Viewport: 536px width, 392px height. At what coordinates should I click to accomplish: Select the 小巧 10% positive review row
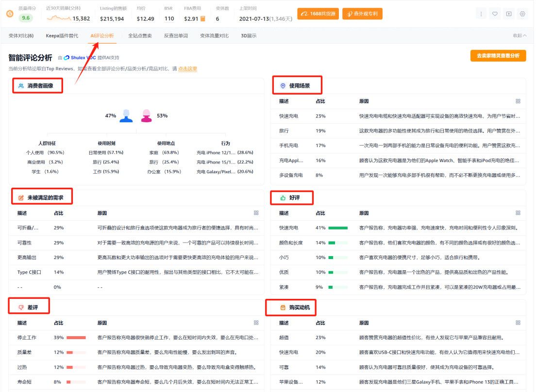398,258
